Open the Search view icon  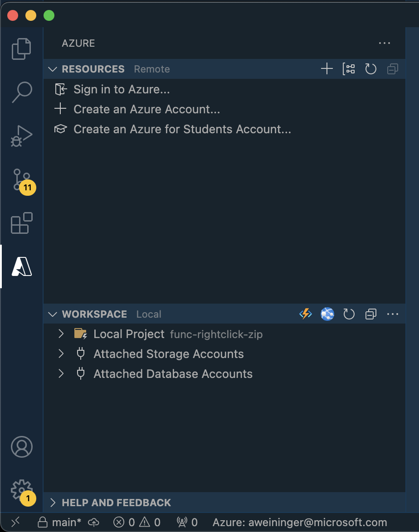point(21,92)
